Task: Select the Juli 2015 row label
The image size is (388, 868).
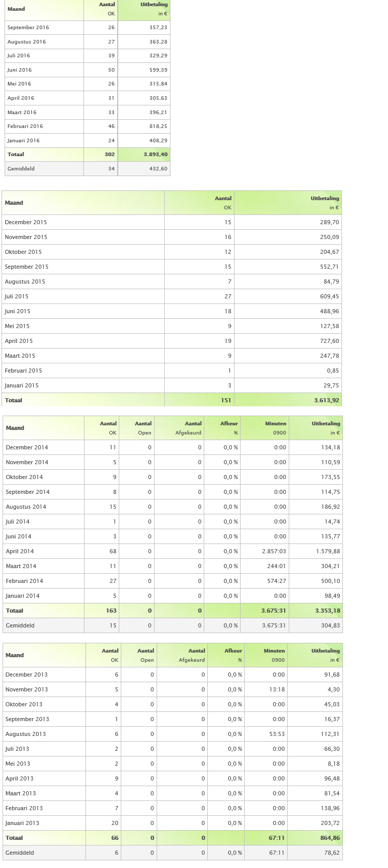Action: pos(16,297)
